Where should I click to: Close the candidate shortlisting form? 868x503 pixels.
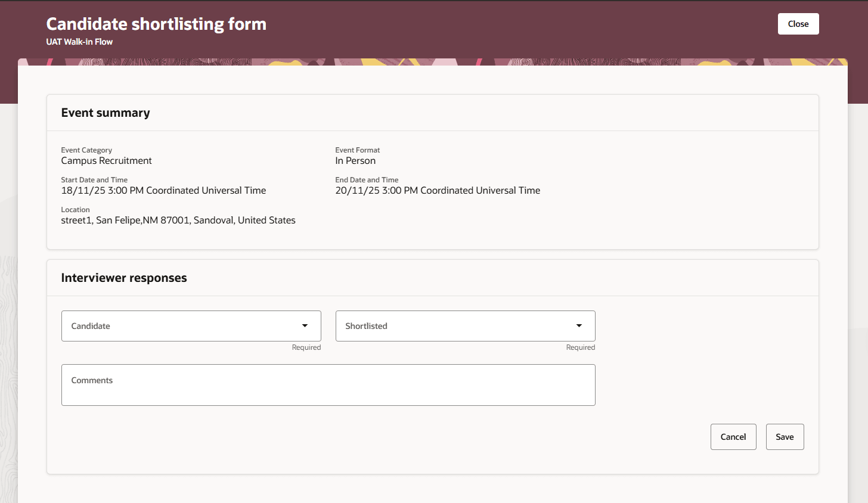pos(798,24)
